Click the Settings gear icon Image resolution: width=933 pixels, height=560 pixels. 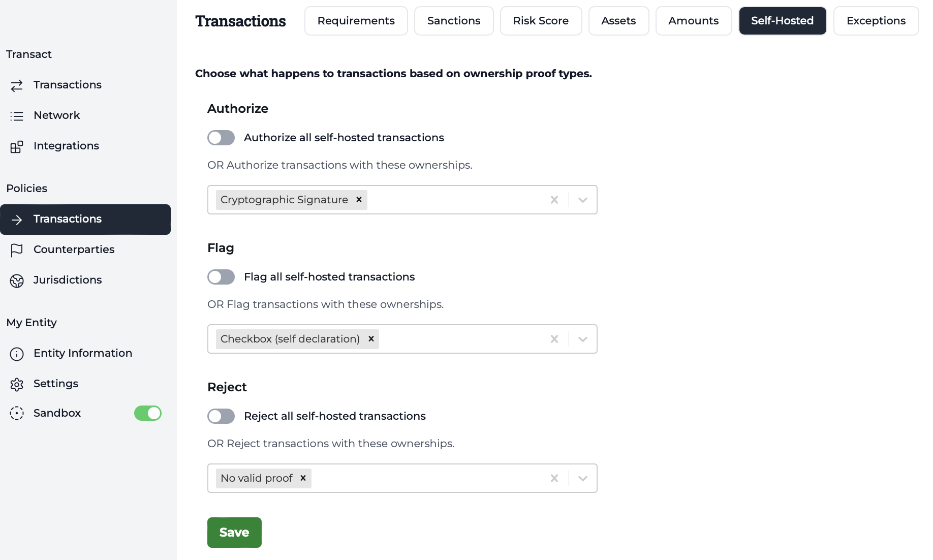[x=17, y=385]
